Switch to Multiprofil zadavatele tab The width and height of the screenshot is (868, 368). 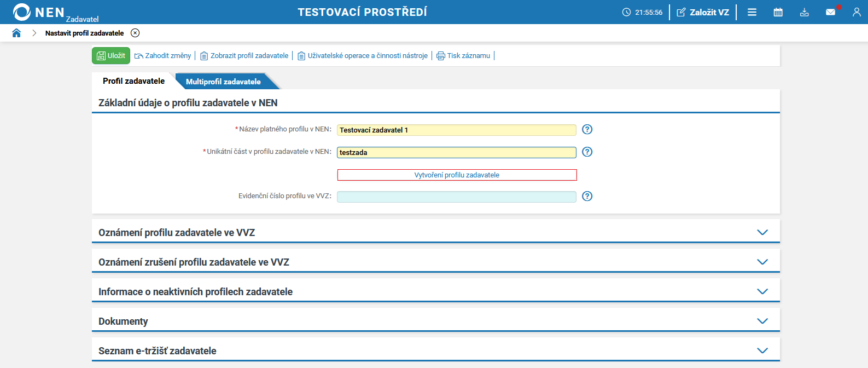(x=223, y=82)
